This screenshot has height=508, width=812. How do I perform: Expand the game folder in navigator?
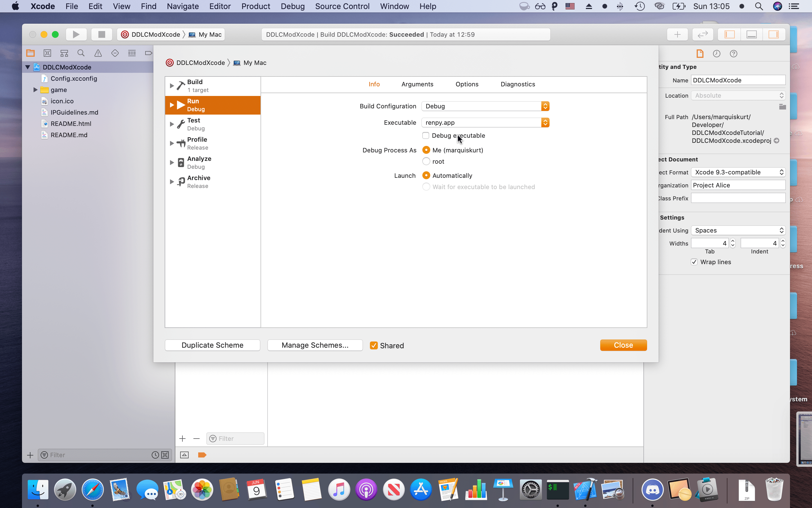point(35,90)
